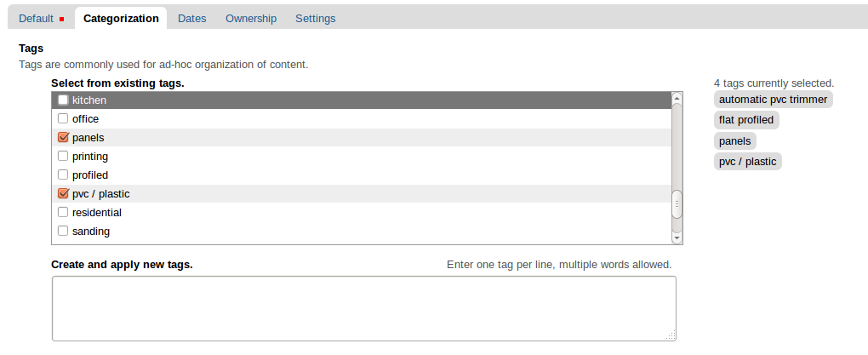Check the printing tag checkbox
The width and height of the screenshot is (868, 355).
[63, 156]
